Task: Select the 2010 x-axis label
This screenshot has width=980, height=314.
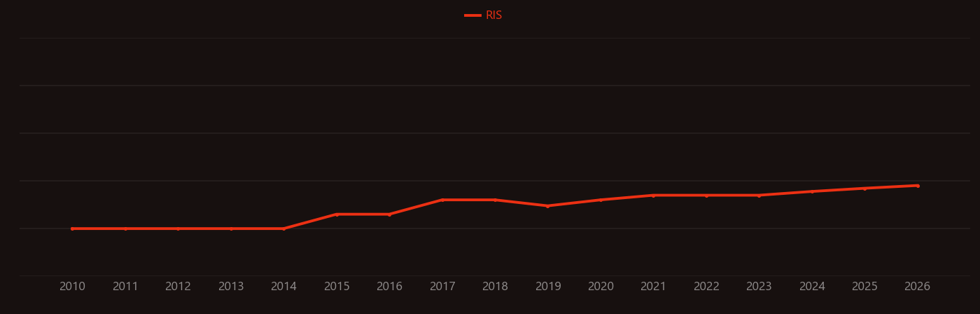Action: coord(73,287)
